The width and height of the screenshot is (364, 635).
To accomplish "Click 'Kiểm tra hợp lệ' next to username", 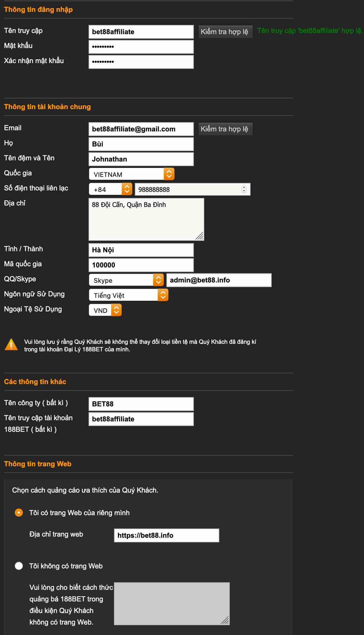I will (225, 32).
